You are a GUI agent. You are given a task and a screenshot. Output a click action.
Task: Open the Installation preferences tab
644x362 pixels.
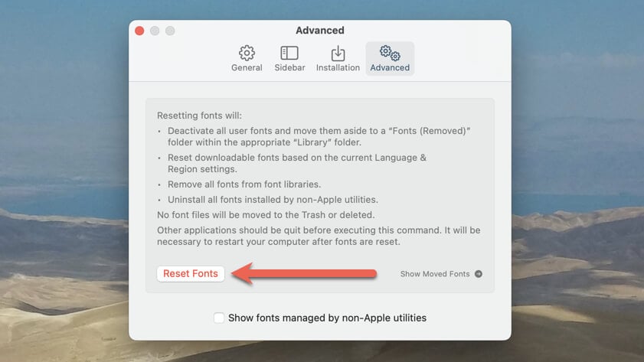(x=338, y=59)
